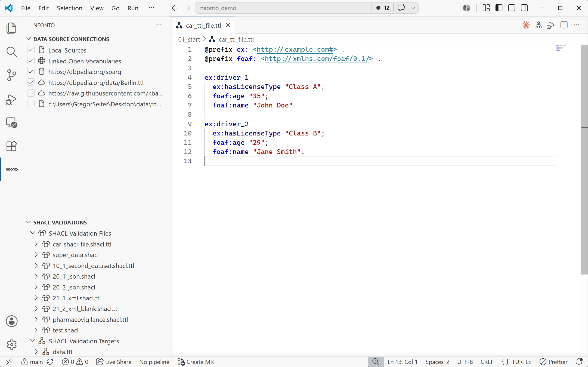Click the neonto_demo command center field
588x367 pixels.
pyautogui.click(x=283, y=8)
